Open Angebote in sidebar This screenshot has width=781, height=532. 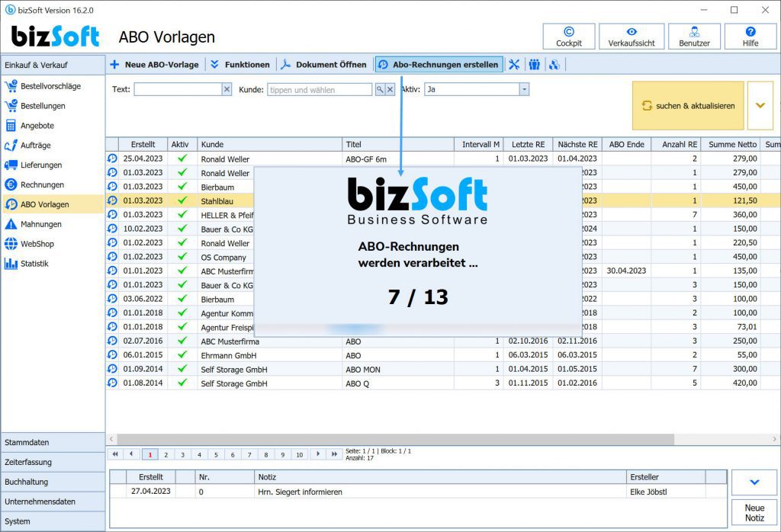[52, 126]
